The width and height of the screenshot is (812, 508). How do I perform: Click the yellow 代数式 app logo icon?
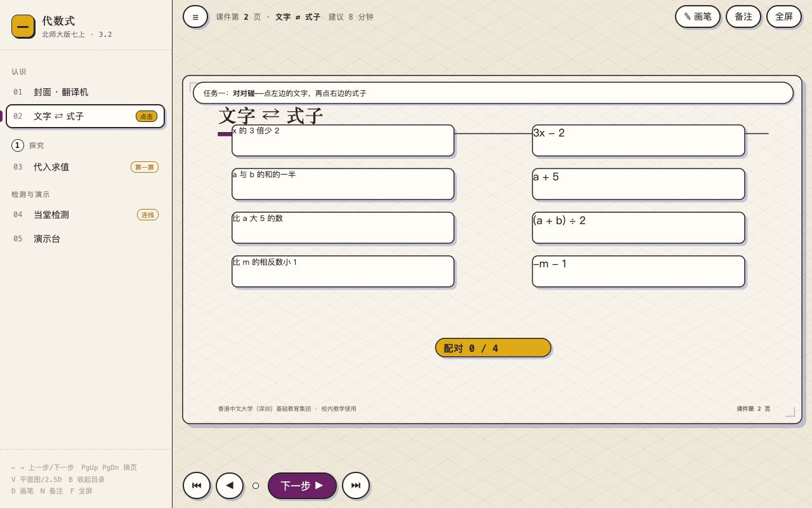[23, 26]
